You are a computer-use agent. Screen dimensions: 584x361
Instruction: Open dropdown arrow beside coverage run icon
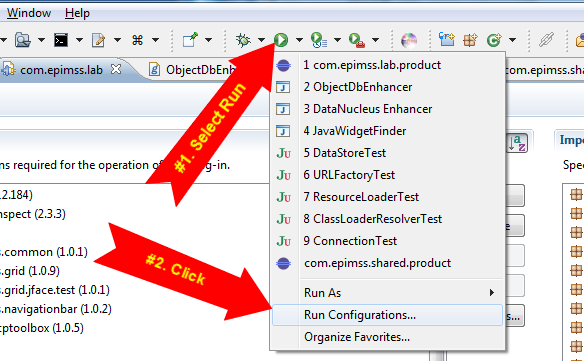[x=337, y=40]
